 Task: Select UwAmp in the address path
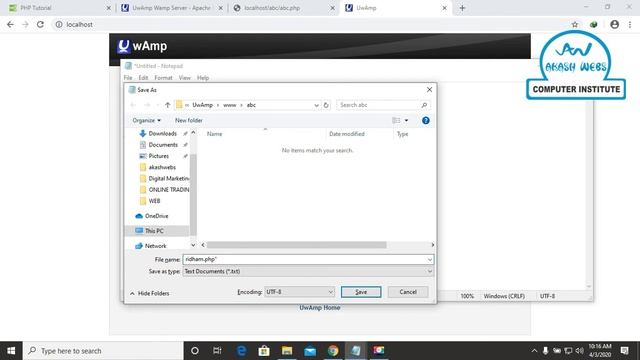(x=202, y=105)
